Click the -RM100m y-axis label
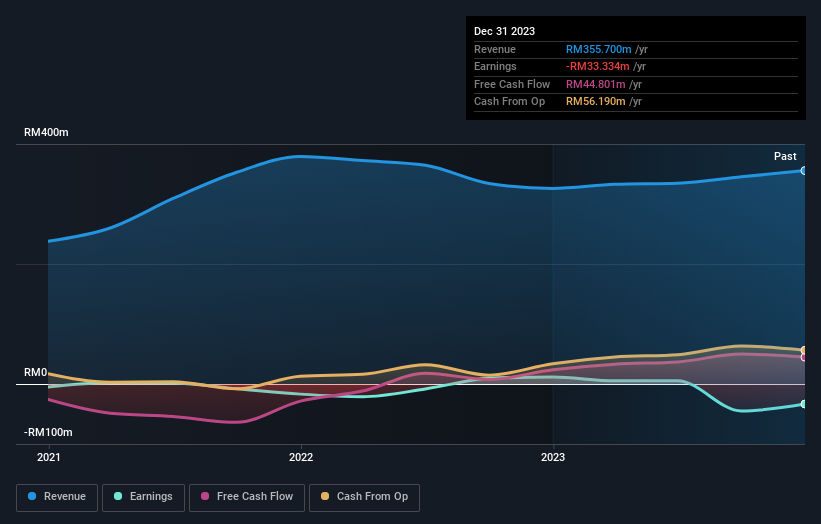 [48, 432]
